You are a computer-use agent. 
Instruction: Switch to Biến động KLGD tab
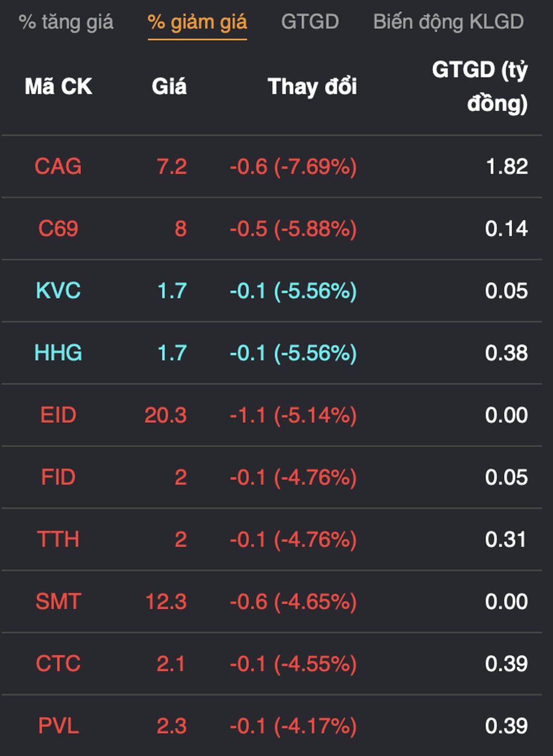click(448, 22)
